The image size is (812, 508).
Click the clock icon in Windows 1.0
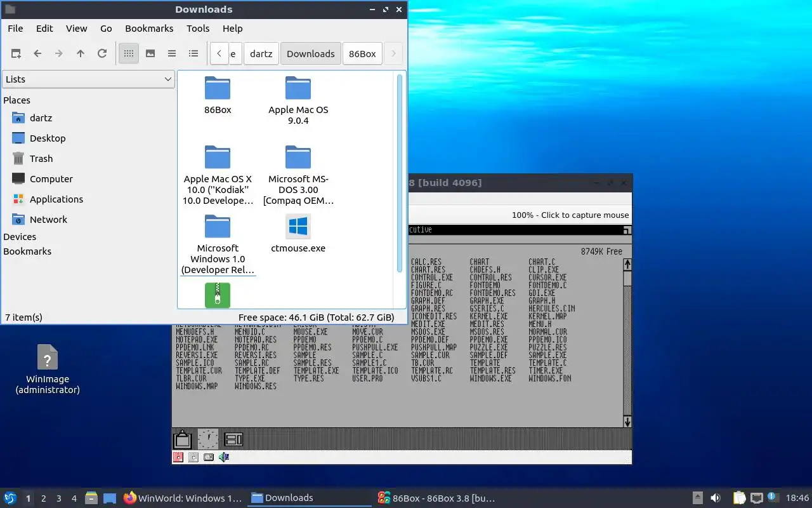click(207, 439)
